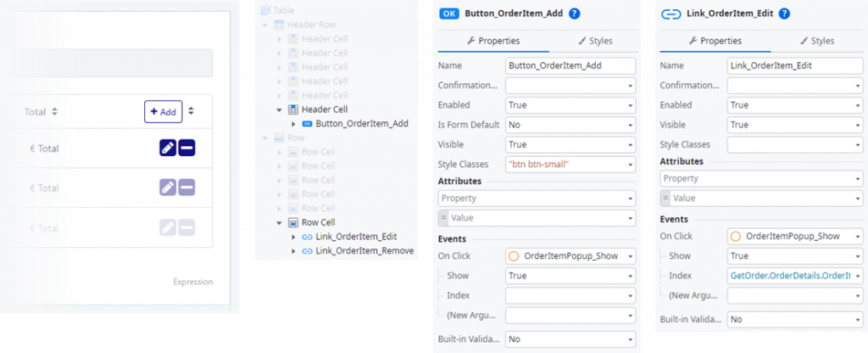Select Link_OrderItem_Edit in the widget tree
The width and height of the screenshot is (868, 353).
(x=355, y=237)
